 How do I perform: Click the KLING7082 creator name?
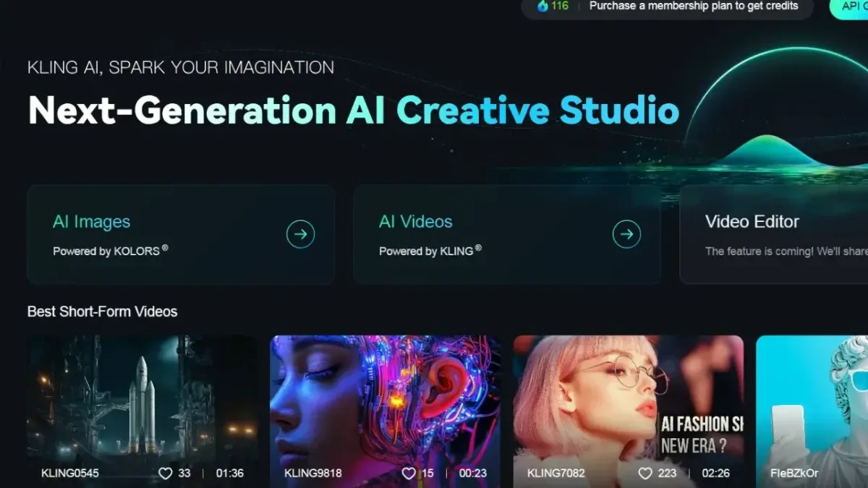click(556, 474)
